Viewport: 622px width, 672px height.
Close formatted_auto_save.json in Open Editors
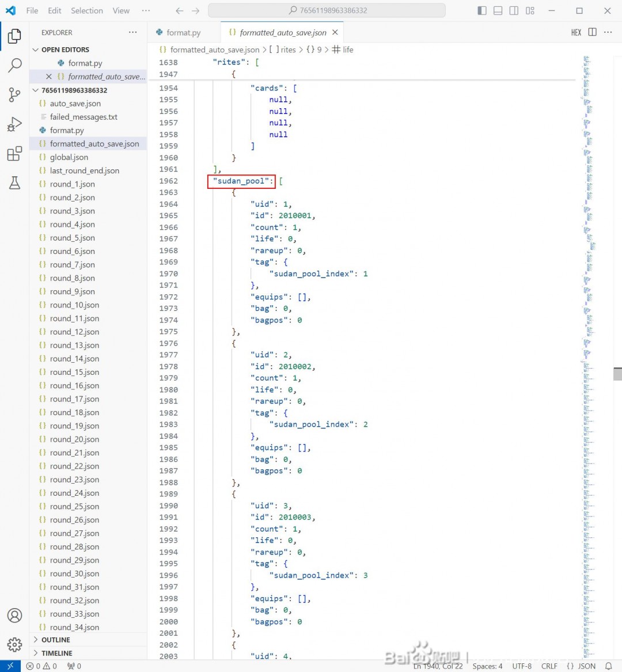click(x=49, y=77)
